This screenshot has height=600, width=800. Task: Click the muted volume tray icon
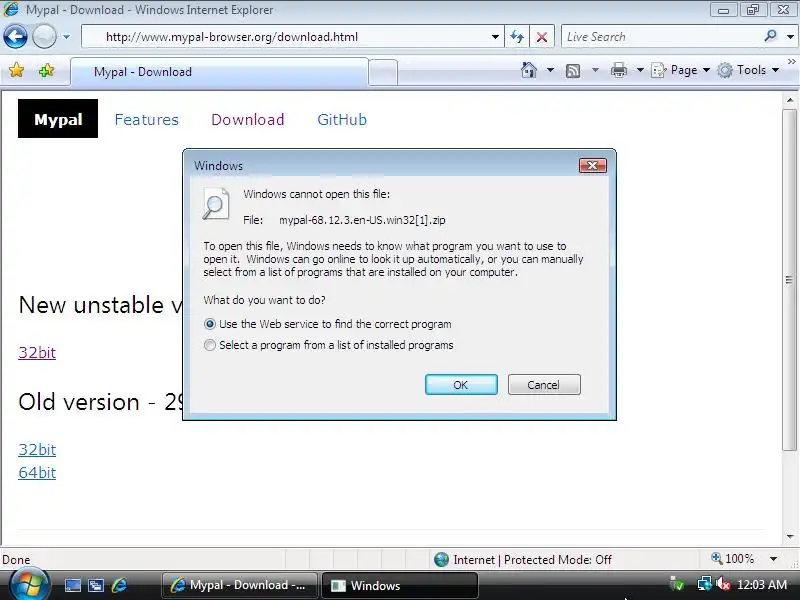(x=723, y=584)
